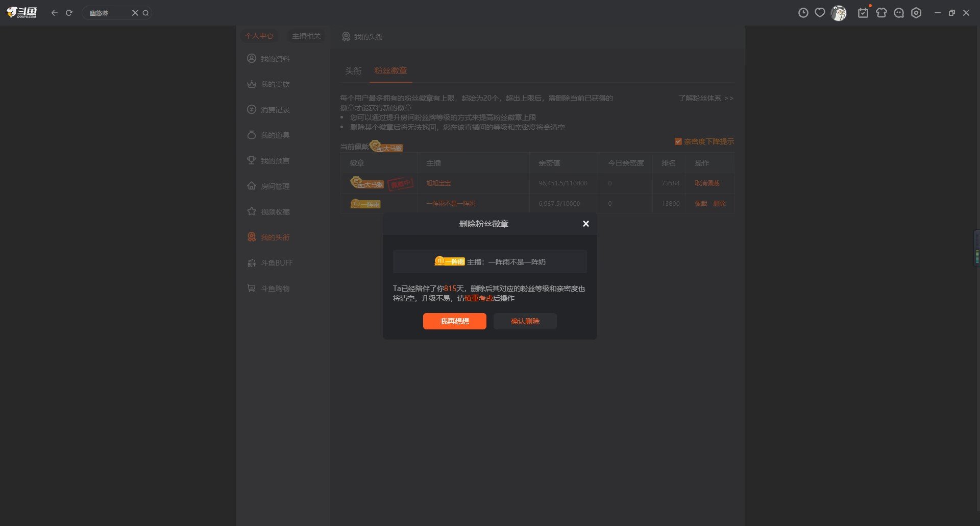Open followed list heart icon
Screen dimensions: 980x526
820,13
